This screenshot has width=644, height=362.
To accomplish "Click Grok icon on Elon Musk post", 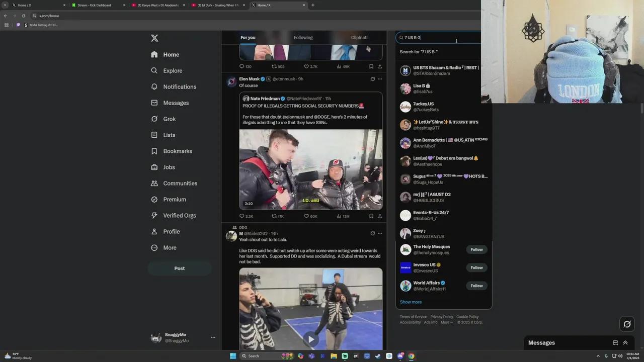I will (x=372, y=79).
